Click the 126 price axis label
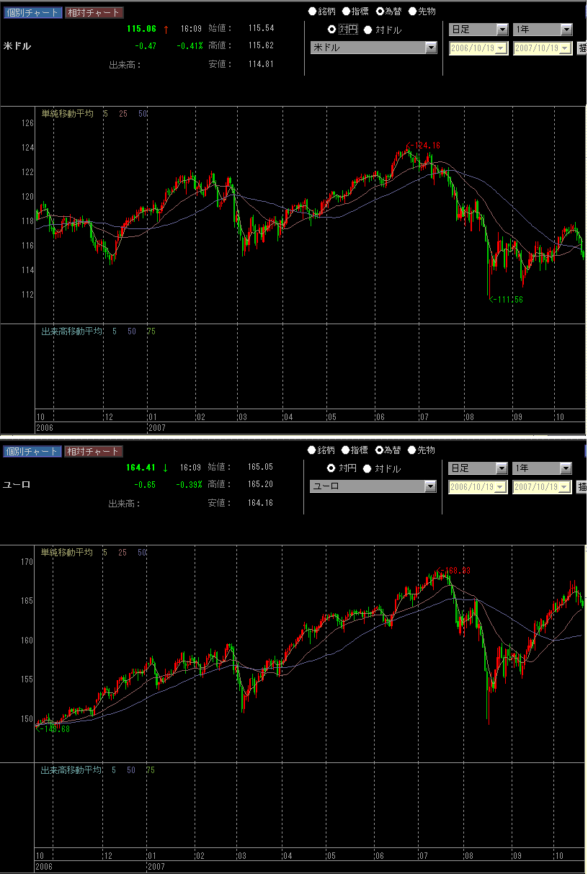The height and width of the screenshot is (874, 588). point(27,123)
